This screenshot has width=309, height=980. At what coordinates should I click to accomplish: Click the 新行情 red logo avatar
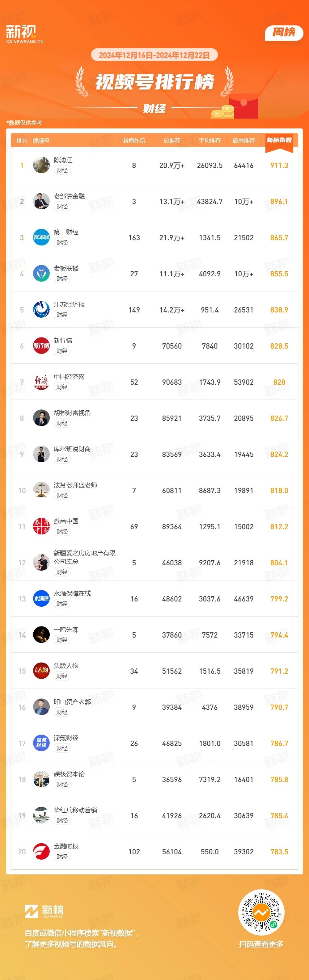[x=41, y=346]
